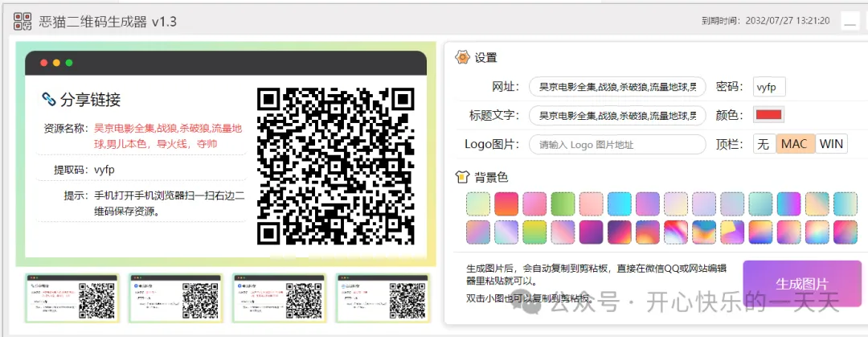Click the yellow dot in preview title bar

click(56, 63)
